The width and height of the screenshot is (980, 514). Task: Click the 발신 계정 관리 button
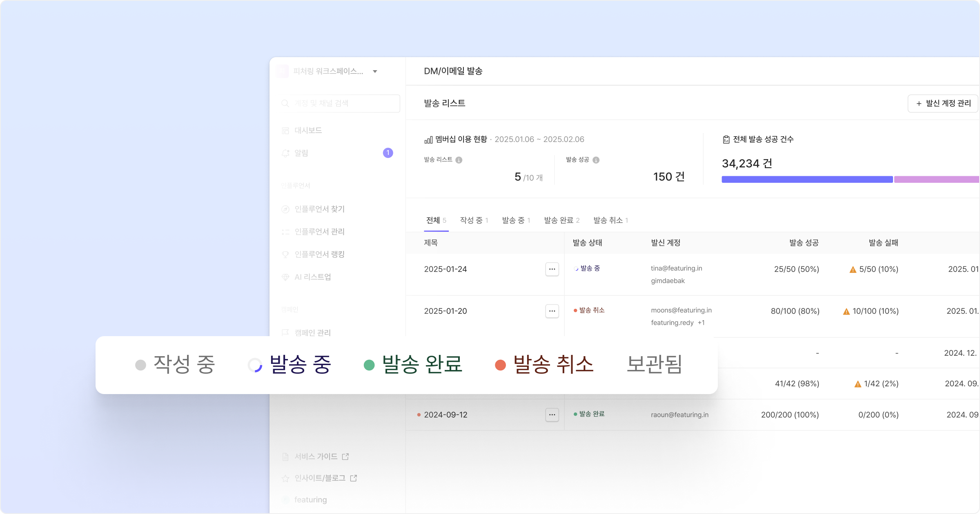pyautogui.click(x=943, y=104)
